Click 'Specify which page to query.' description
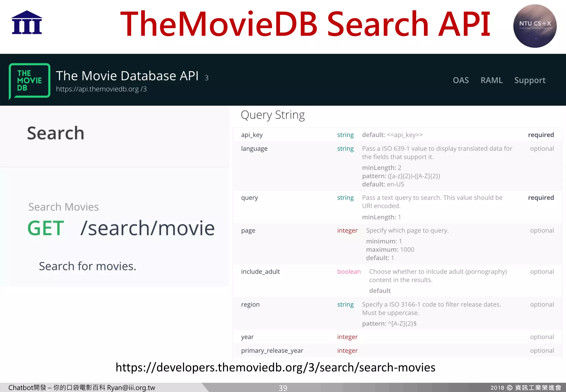Image resolution: width=566 pixels, height=392 pixels. click(407, 231)
